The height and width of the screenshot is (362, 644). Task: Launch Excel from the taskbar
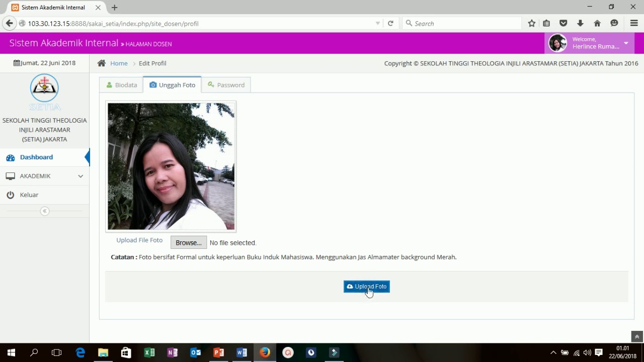click(149, 352)
